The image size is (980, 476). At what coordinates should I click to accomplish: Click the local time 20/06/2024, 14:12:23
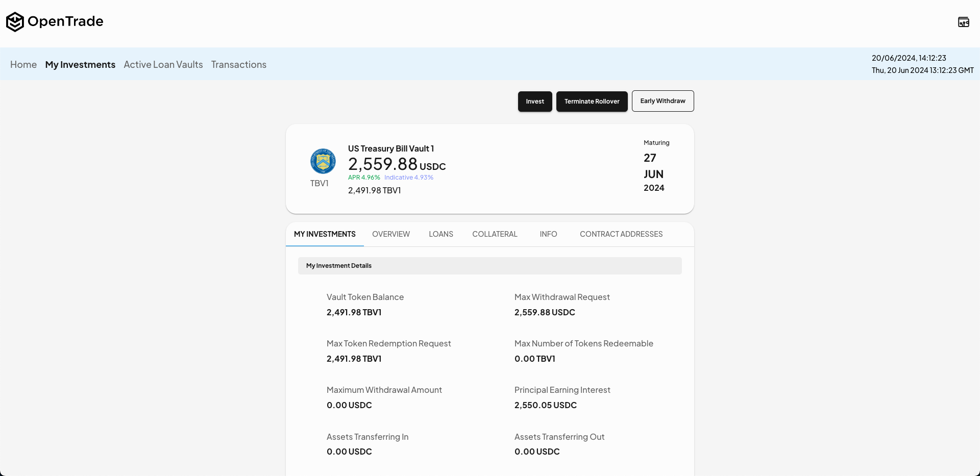(x=909, y=58)
